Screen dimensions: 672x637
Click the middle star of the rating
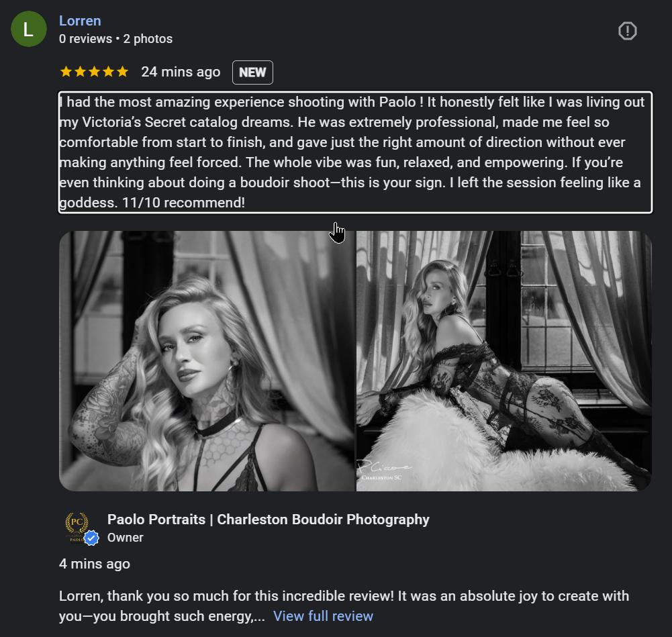tap(93, 70)
